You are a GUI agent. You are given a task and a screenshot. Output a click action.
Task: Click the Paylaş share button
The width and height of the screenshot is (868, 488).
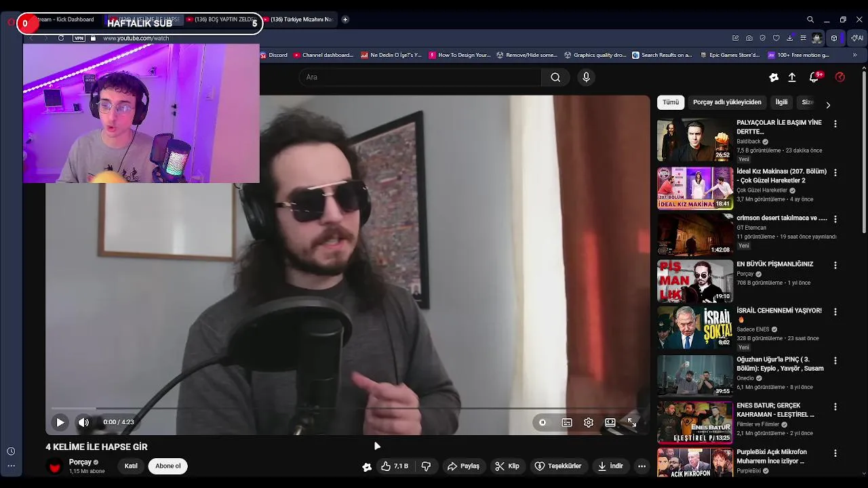[x=463, y=466]
